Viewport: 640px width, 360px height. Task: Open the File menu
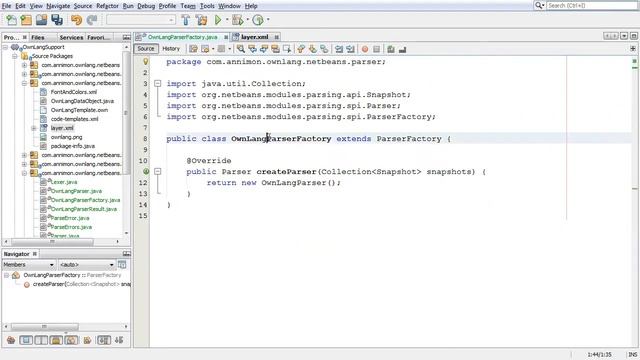tap(7, 6)
